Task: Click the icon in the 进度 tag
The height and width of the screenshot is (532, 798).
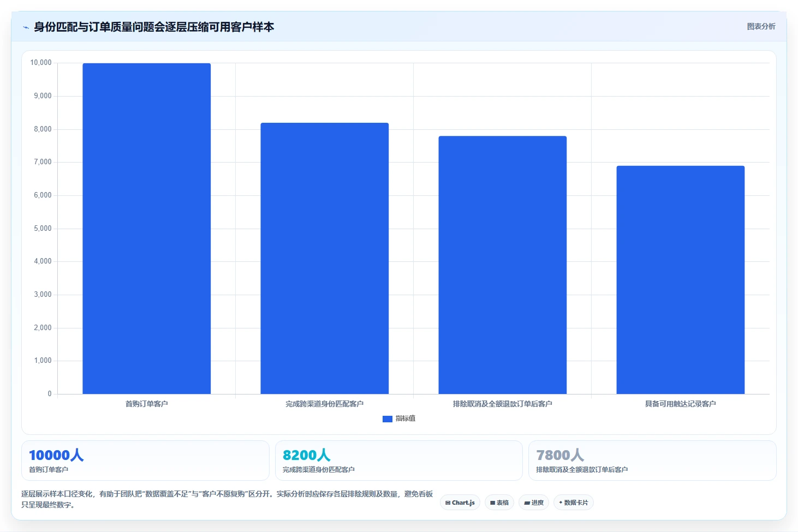Action: [527, 503]
